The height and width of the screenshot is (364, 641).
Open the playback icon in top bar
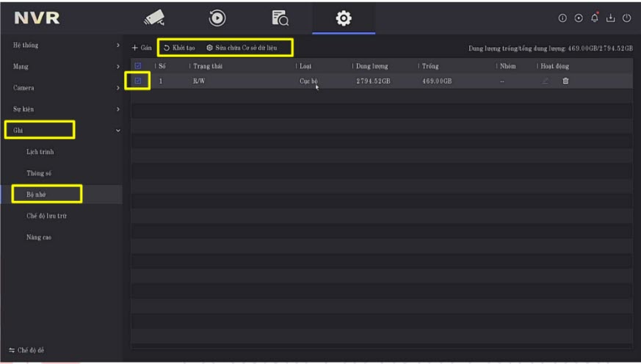(217, 18)
